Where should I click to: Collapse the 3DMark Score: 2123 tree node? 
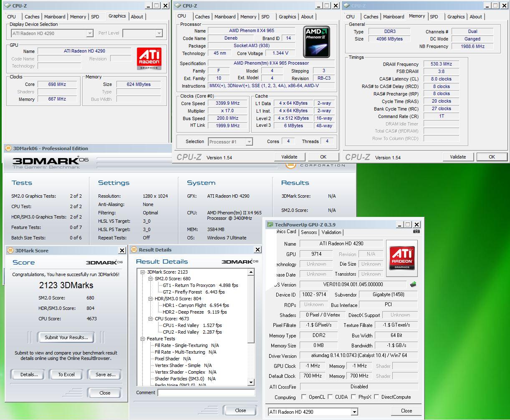(x=143, y=272)
